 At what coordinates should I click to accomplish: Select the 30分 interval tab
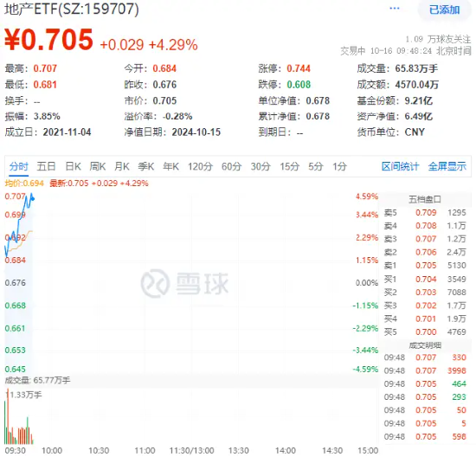pyautogui.click(x=261, y=166)
